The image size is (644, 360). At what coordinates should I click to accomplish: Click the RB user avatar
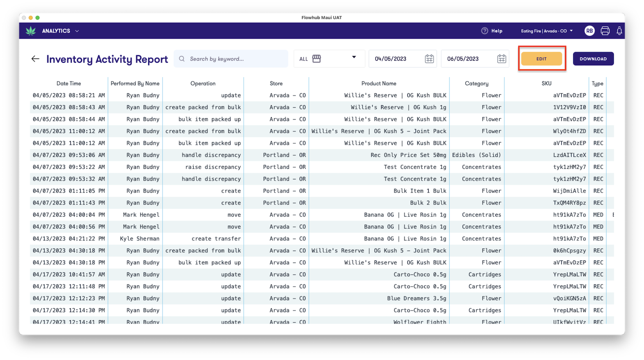[x=590, y=31]
